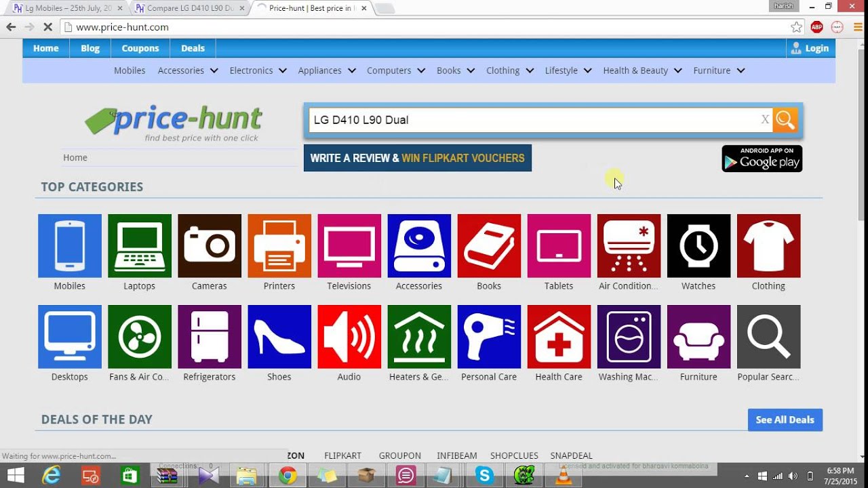Viewport: 868px width, 488px height.
Task: Open the Watches category tile
Action: (x=698, y=246)
